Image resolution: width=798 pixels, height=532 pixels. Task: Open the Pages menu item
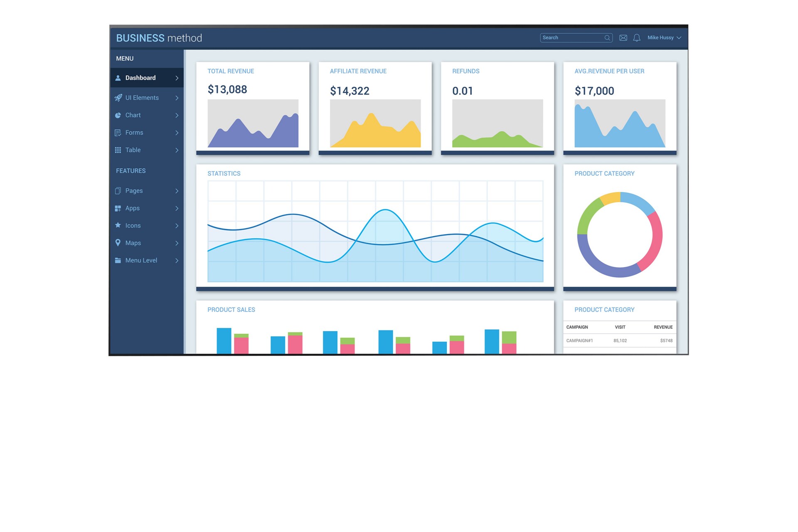point(147,191)
